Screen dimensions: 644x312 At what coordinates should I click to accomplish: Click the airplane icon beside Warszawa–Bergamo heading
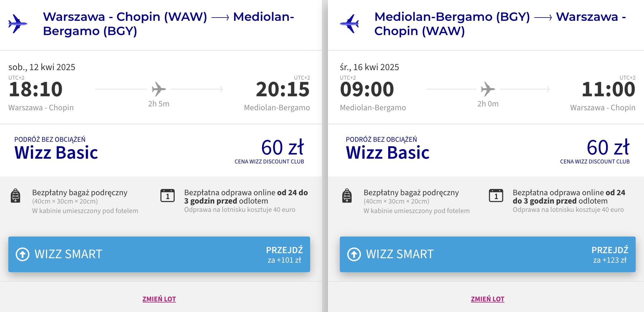[x=18, y=23]
